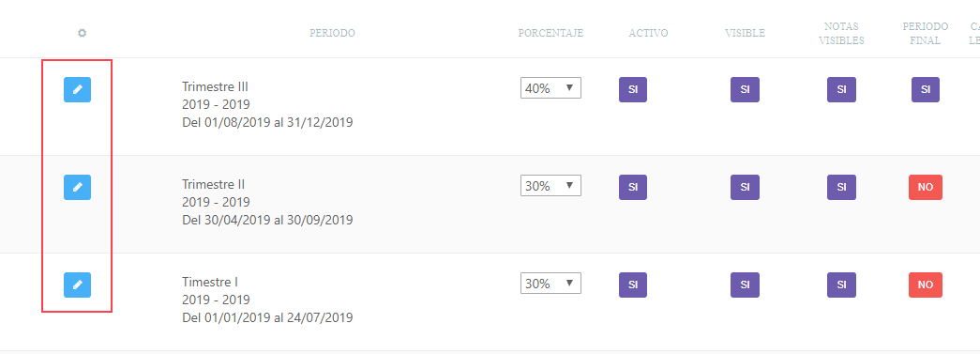Toggle Visible SI for Timestre I
Screen dimensions: 980x354
[x=745, y=285]
